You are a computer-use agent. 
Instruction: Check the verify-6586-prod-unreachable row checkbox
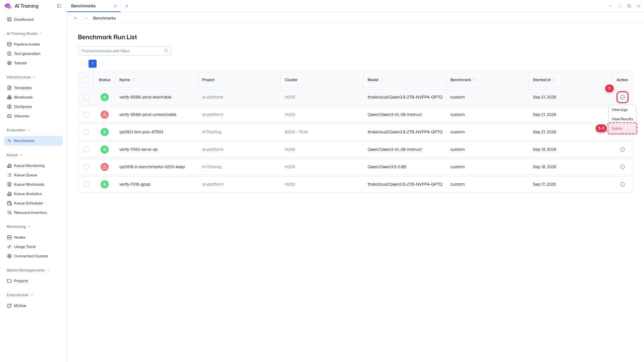(86, 115)
